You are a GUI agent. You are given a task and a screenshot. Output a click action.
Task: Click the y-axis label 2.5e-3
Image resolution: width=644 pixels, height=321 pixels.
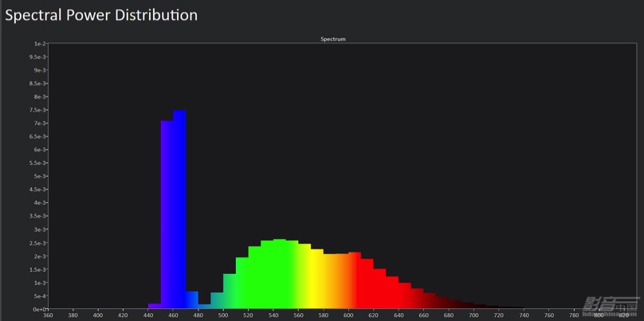(x=37, y=243)
